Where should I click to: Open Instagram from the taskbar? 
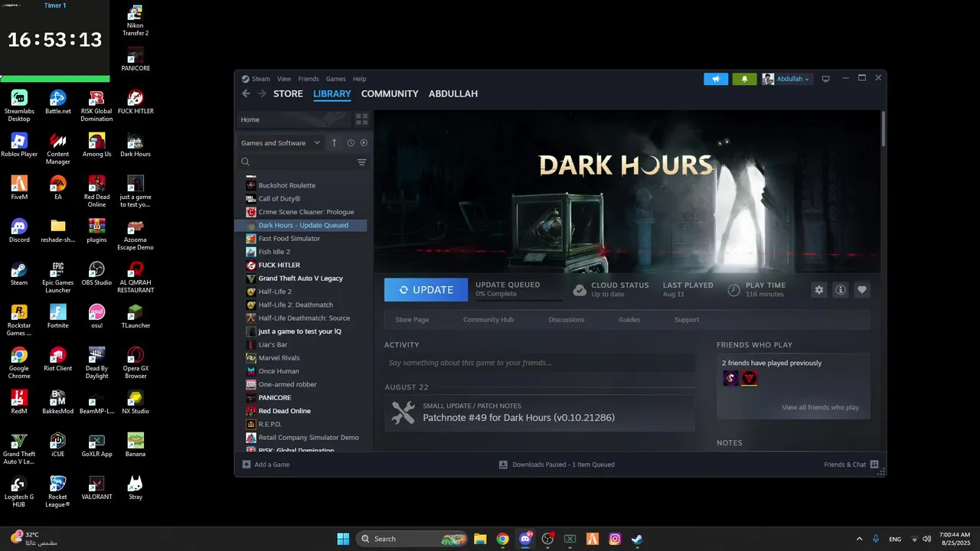click(615, 539)
